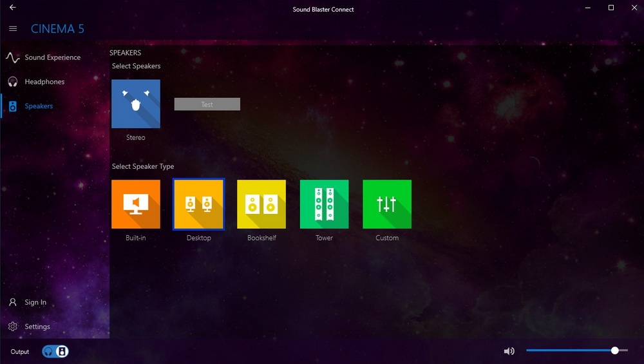Click the Select Speaker Type heading
This screenshot has height=364, width=644.
click(x=143, y=166)
